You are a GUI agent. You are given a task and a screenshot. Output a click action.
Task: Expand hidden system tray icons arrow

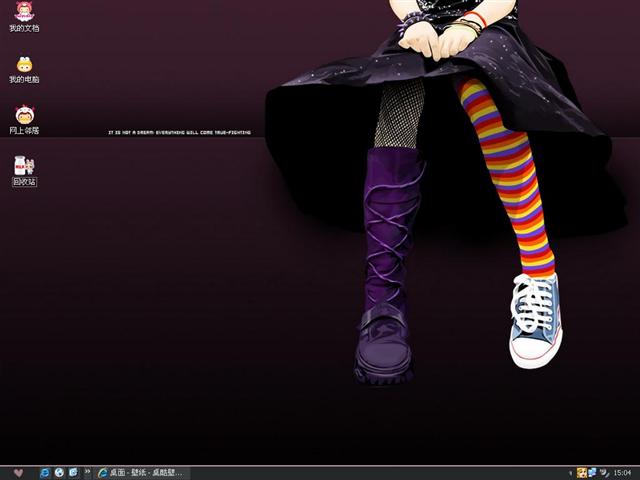(571, 473)
